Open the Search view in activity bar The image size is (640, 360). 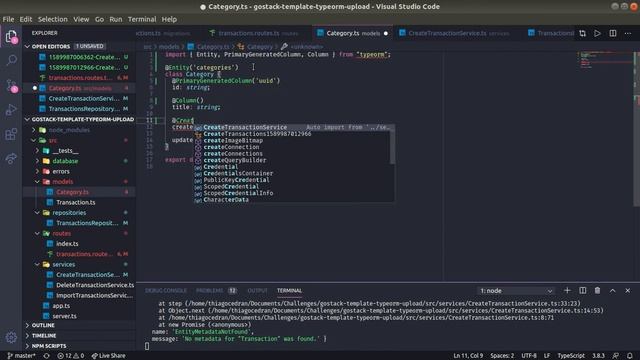(11, 60)
